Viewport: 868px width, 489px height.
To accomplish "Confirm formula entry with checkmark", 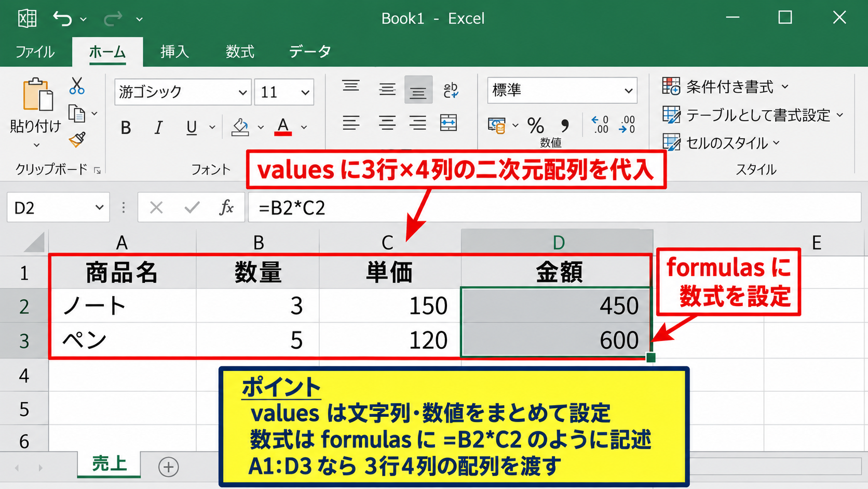I will pos(192,208).
